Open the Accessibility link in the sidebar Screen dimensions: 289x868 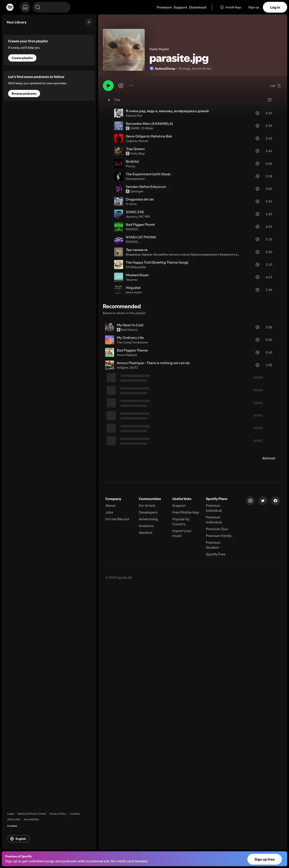31,820
